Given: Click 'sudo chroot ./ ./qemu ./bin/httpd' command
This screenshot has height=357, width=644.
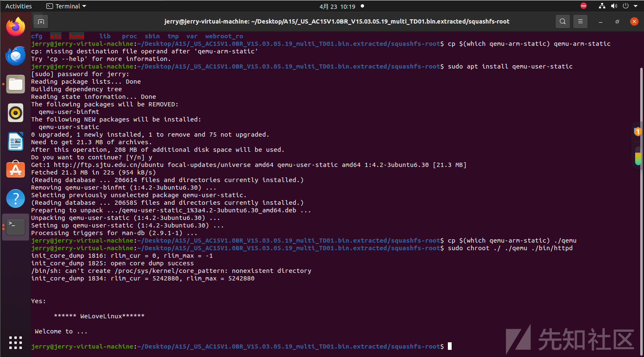Looking at the screenshot, I should coord(510,248).
